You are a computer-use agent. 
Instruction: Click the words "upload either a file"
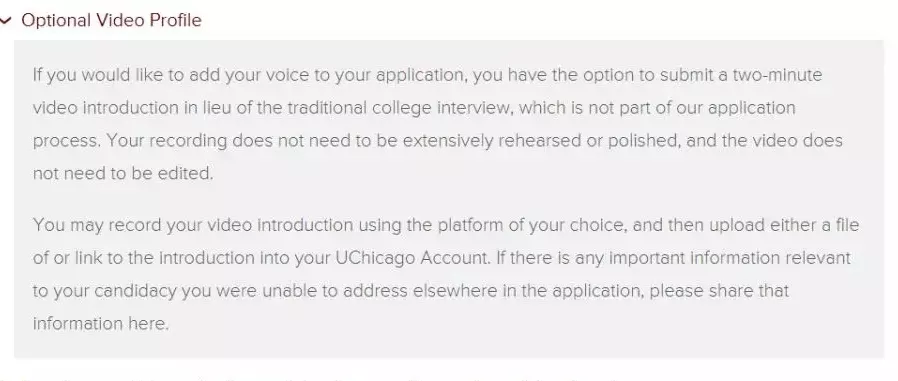785,225
